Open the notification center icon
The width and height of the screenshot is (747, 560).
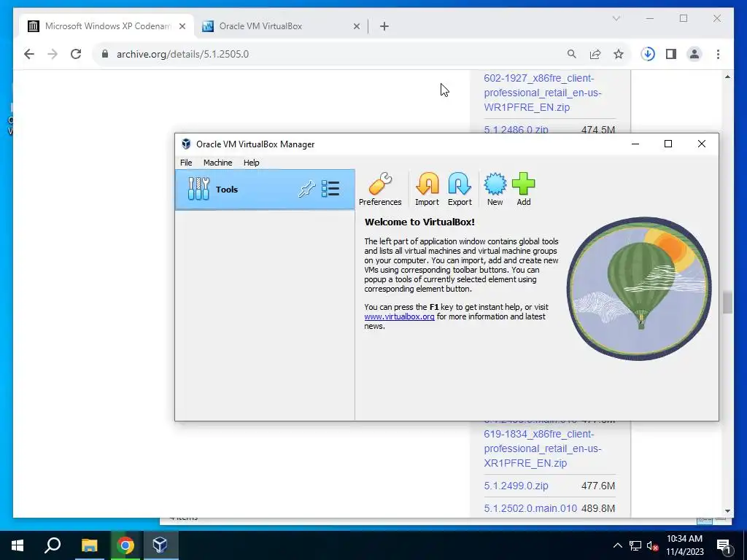(724, 545)
